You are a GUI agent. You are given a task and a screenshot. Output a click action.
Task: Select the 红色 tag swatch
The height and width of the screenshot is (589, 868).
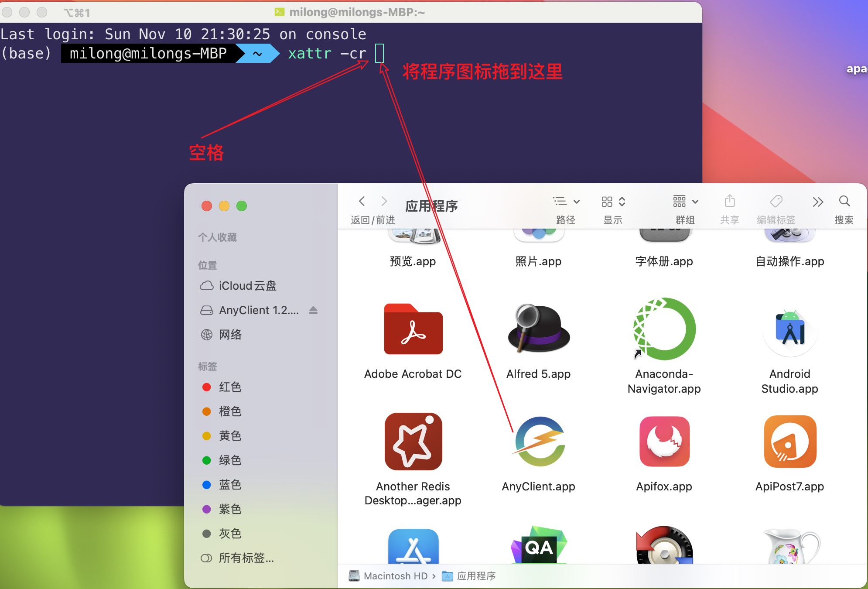(207, 387)
